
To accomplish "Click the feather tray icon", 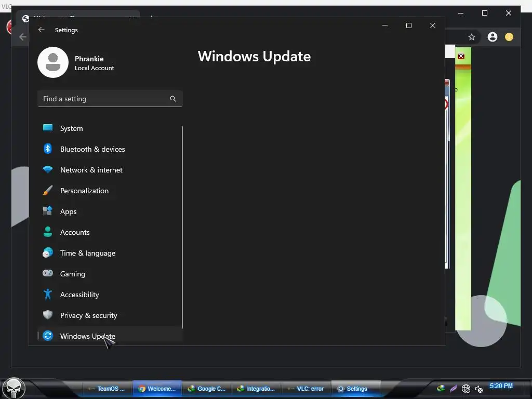I will (x=453, y=389).
